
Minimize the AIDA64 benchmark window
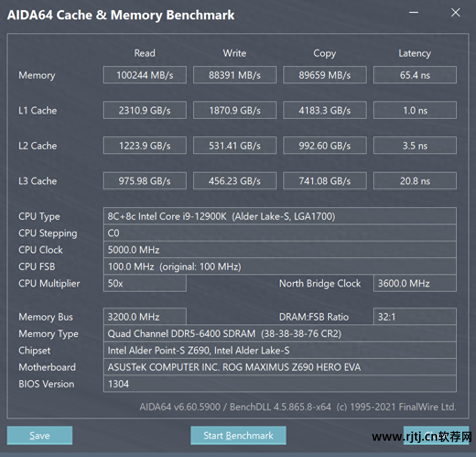point(413,13)
